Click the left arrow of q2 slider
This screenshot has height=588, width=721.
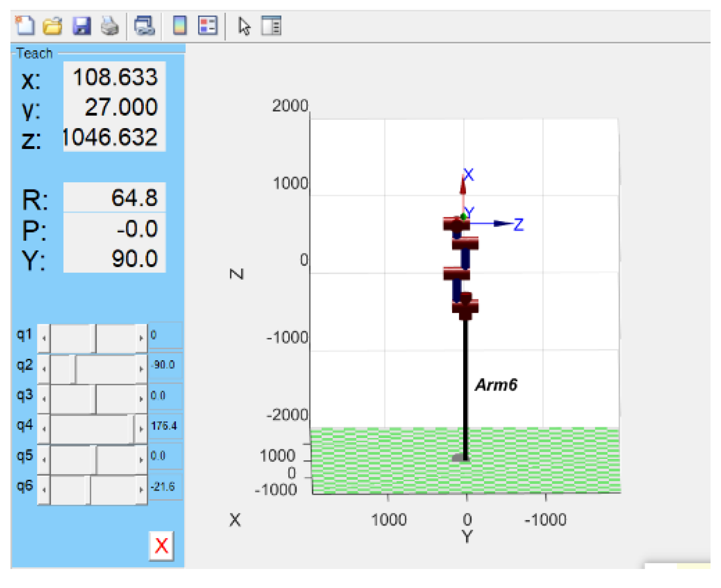[44, 369]
